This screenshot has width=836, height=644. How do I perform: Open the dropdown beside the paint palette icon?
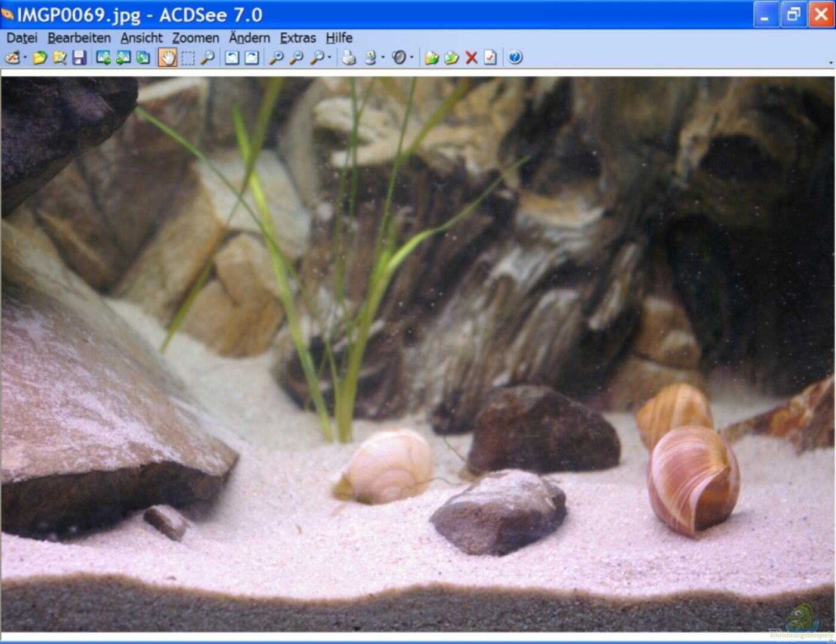click(25, 58)
